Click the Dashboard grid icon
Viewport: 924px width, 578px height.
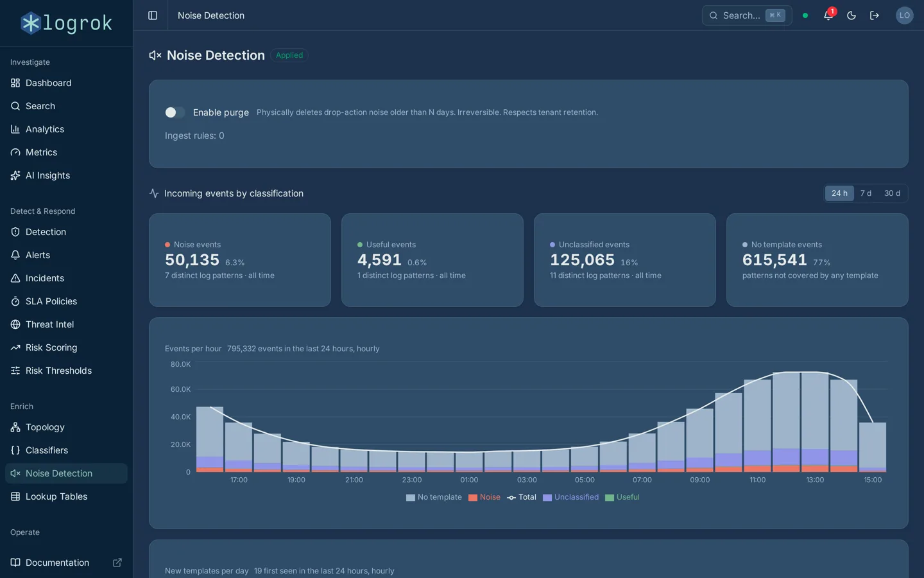click(15, 83)
